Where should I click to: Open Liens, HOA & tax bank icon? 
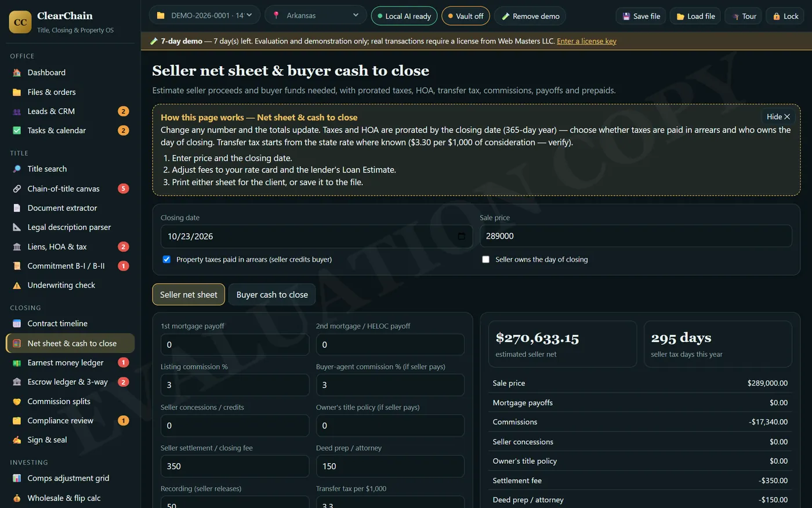(x=17, y=247)
